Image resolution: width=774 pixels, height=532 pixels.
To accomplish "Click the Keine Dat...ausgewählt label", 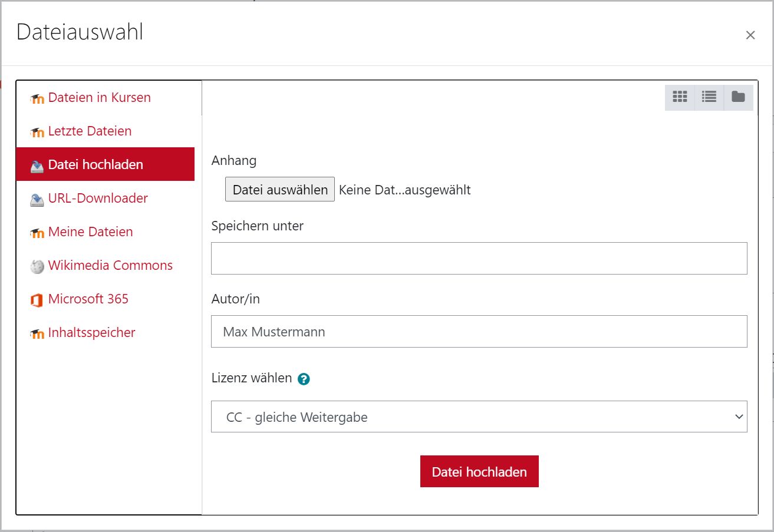I will point(404,189).
